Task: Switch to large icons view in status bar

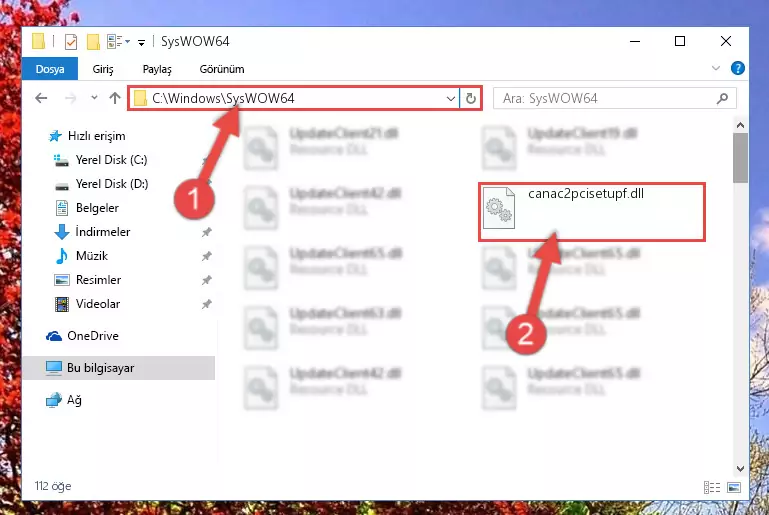Action: click(x=734, y=487)
